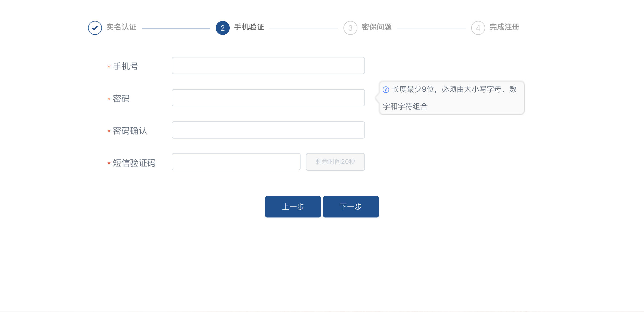
Task: Select the 实名认证 step label
Action: click(x=121, y=27)
